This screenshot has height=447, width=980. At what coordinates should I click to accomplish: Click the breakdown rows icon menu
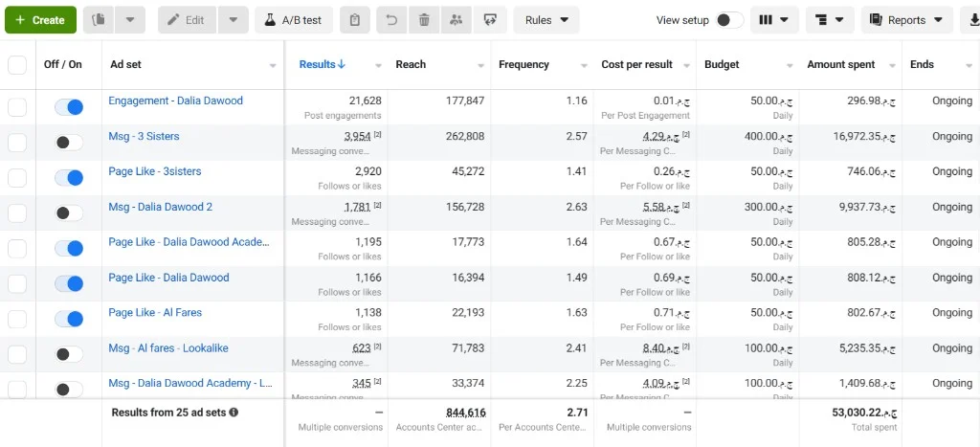tap(830, 20)
